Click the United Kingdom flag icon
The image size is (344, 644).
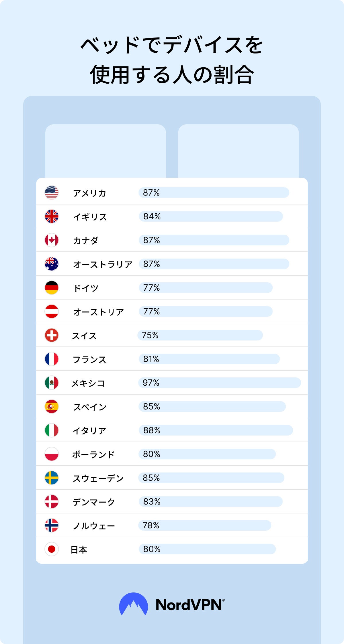coord(52,216)
